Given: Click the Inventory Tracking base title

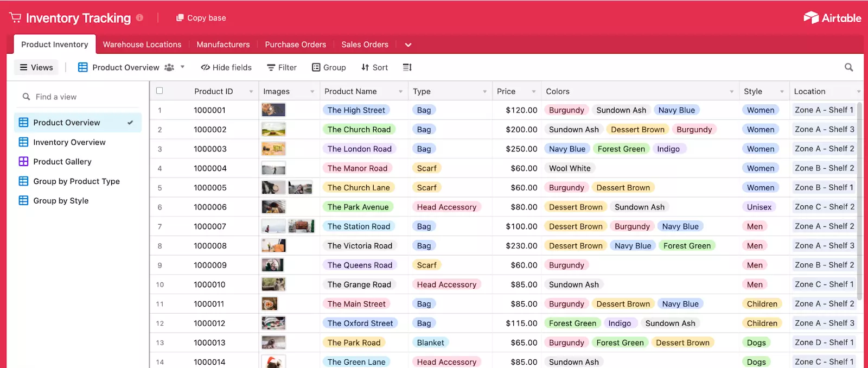Looking at the screenshot, I should click(78, 18).
